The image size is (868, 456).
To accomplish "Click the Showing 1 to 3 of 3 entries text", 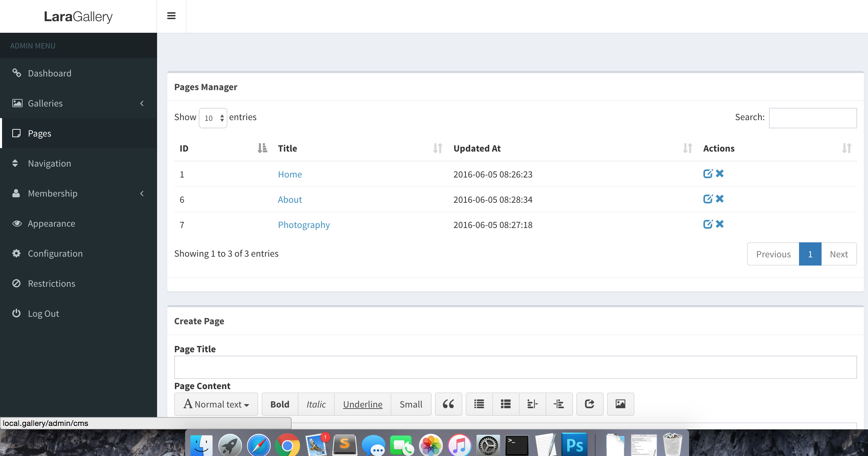I will click(226, 253).
